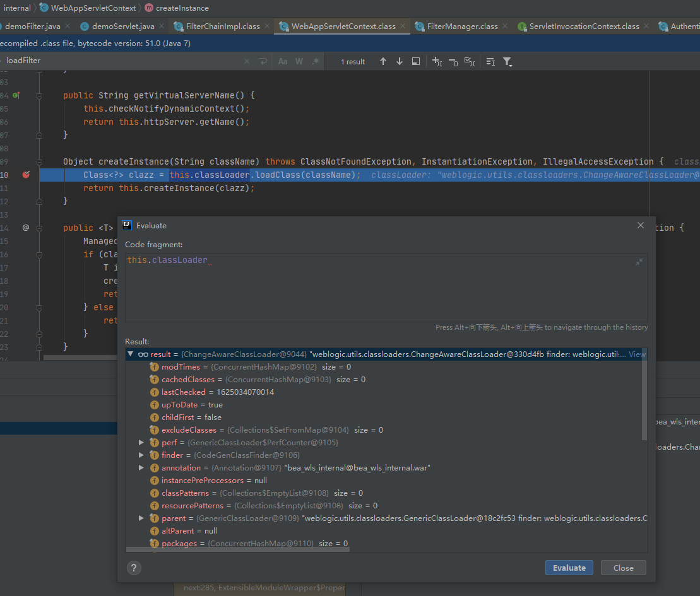The image size is (700, 596).
Task: Open the demoServlet.java tab
Action: click(x=122, y=26)
